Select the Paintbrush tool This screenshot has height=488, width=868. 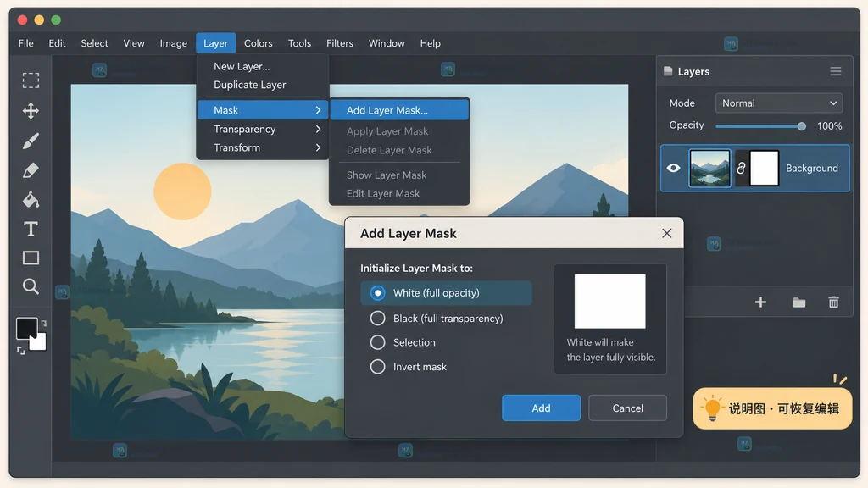tap(31, 141)
